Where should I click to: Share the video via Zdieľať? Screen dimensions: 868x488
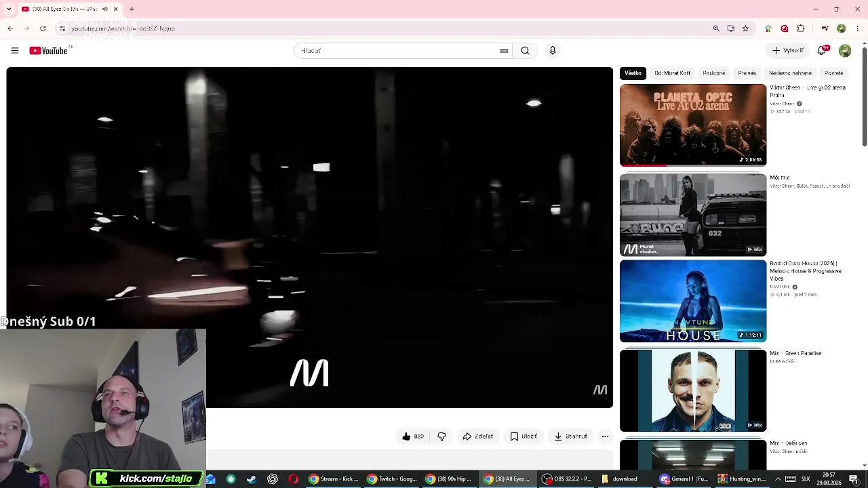point(478,436)
